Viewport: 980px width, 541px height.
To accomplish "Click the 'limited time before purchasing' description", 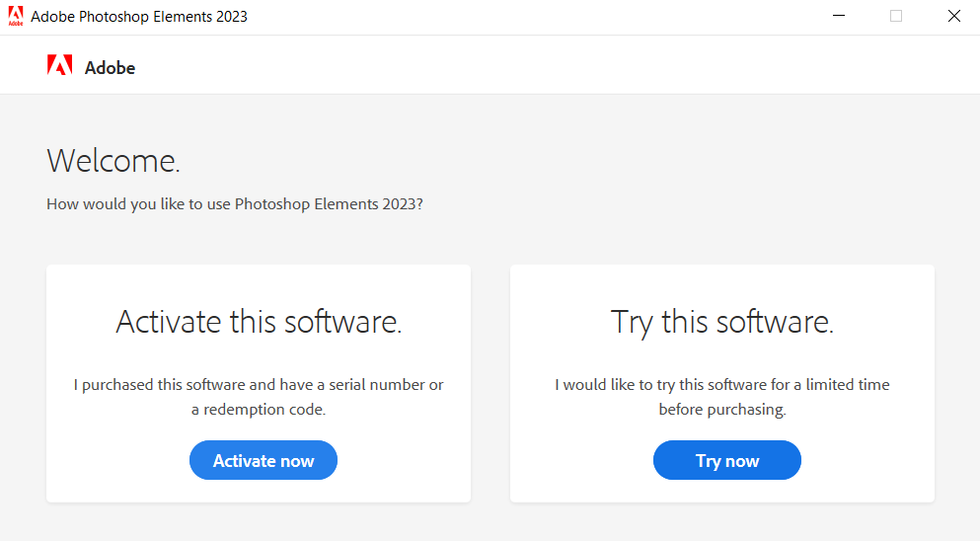I will coord(722,396).
